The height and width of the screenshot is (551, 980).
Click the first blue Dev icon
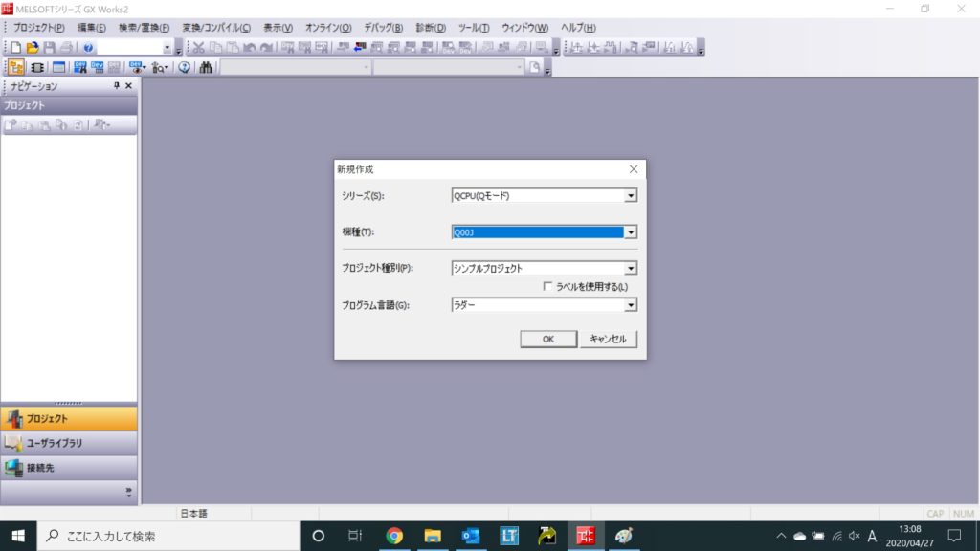80,68
